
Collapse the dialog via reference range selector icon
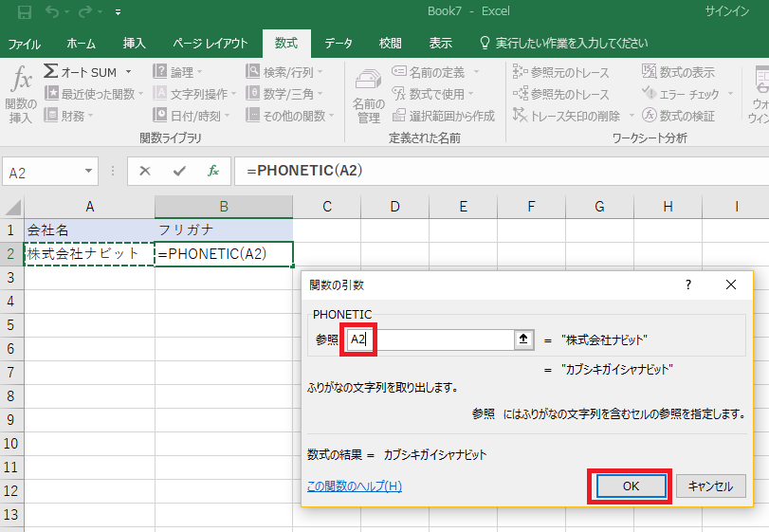pos(522,339)
